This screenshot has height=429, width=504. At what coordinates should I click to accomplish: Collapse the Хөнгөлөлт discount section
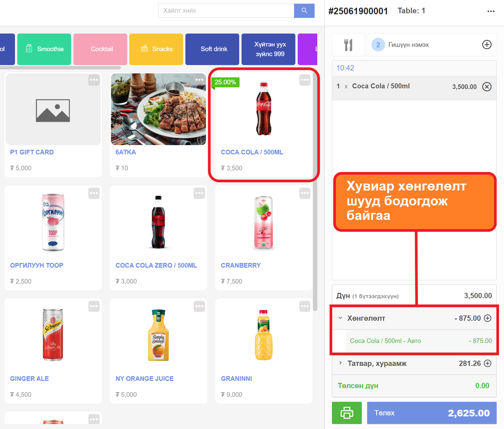tap(340, 318)
